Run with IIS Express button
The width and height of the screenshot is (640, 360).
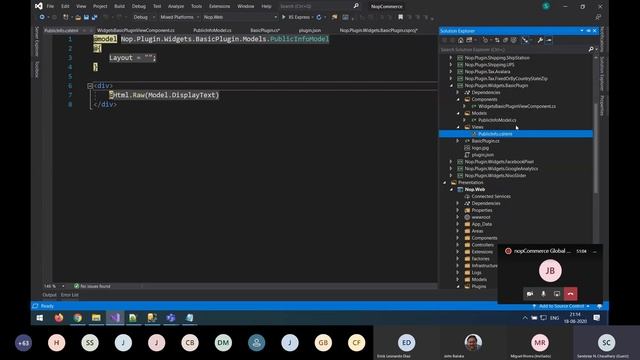(x=297, y=17)
